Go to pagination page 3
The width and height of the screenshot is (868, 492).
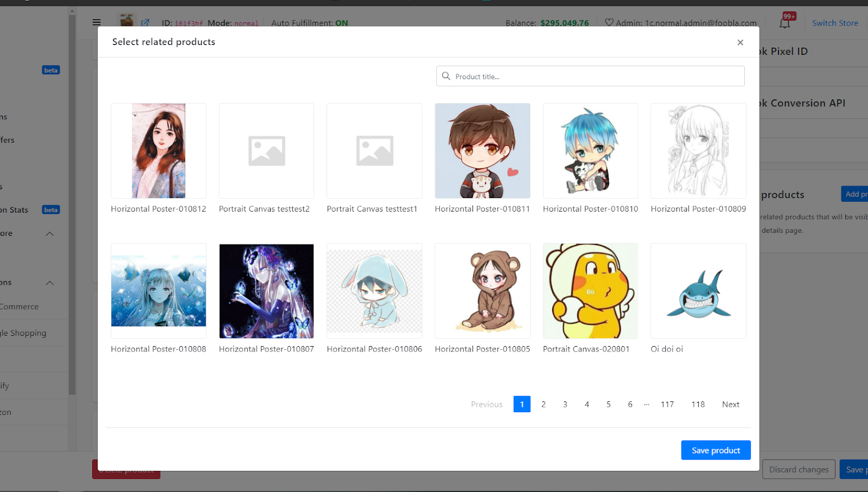(565, 404)
